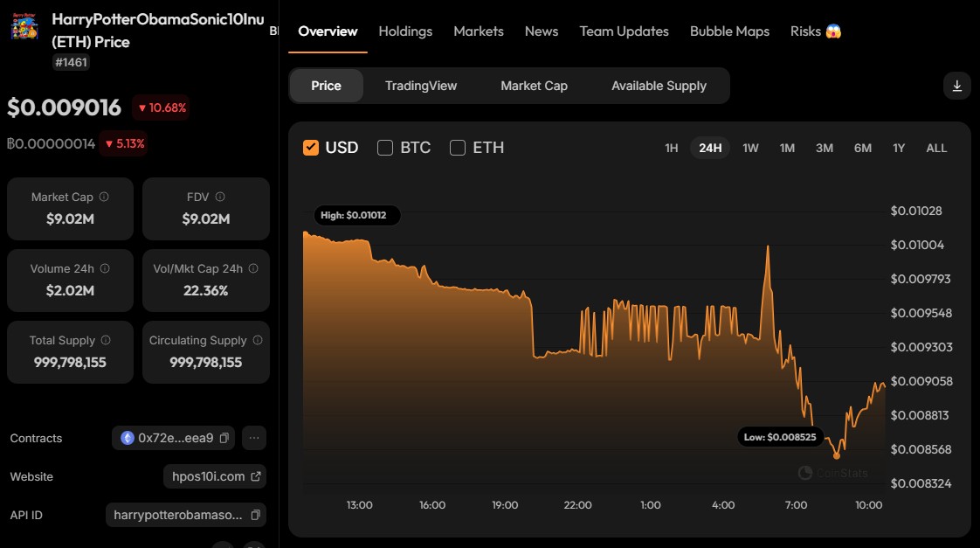Click the Vol/Mkt Cap 24h info icon
The width and height of the screenshot is (980, 548).
click(x=253, y=268)
